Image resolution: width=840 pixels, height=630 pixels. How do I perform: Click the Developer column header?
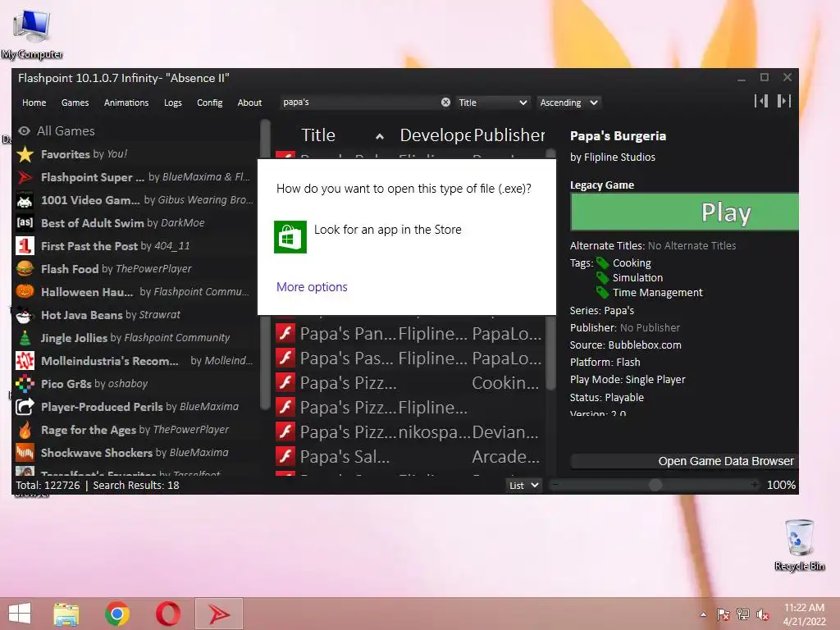click(435, 135)
